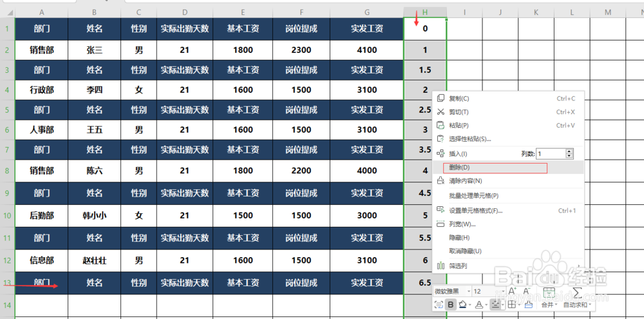Click the 列数 column count input field
Viewport: 644px width, 319px height.
(x=551, y=154)
